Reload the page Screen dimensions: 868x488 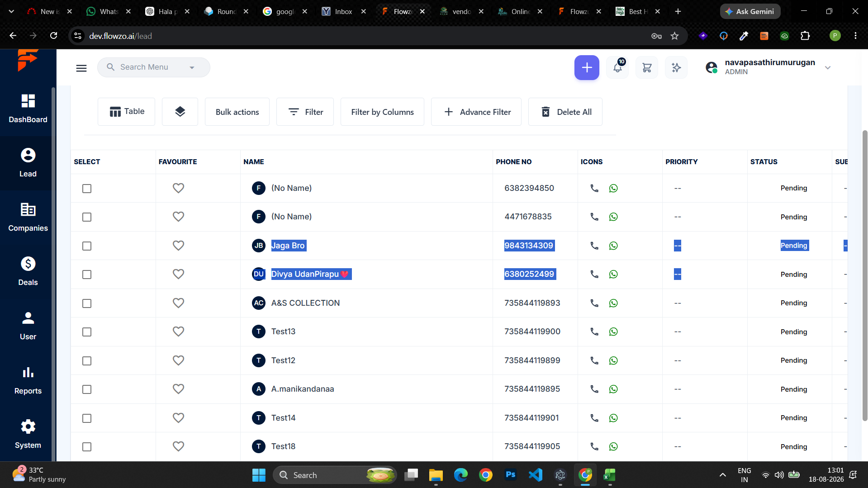pyautogui.click(x=53, y=36)
